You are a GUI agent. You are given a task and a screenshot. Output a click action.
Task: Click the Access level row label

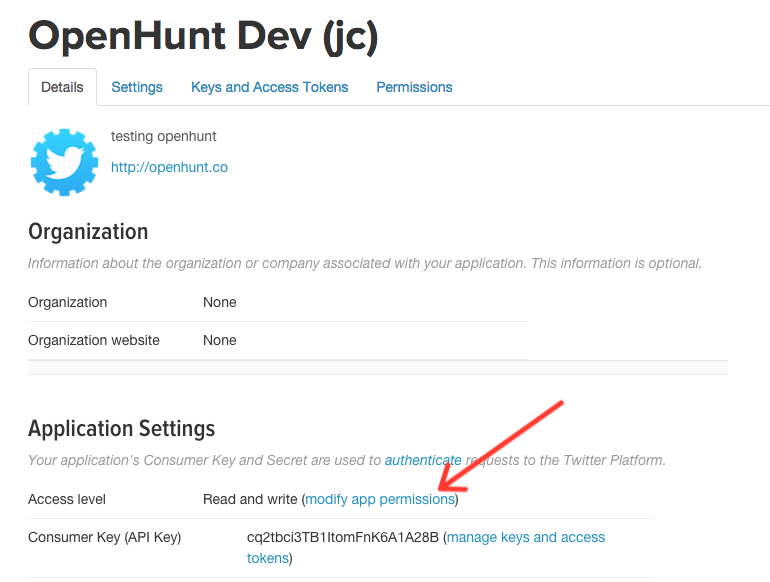click(67, 499)
